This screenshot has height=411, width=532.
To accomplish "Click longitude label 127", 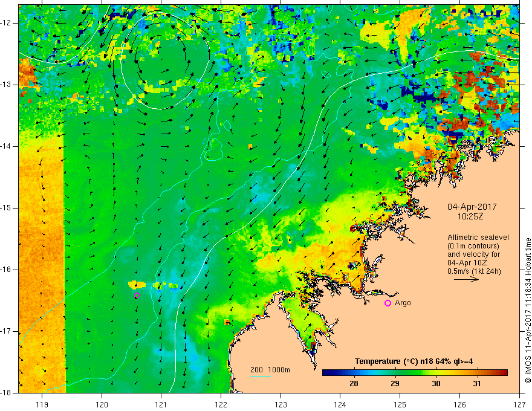I will 519,404.
